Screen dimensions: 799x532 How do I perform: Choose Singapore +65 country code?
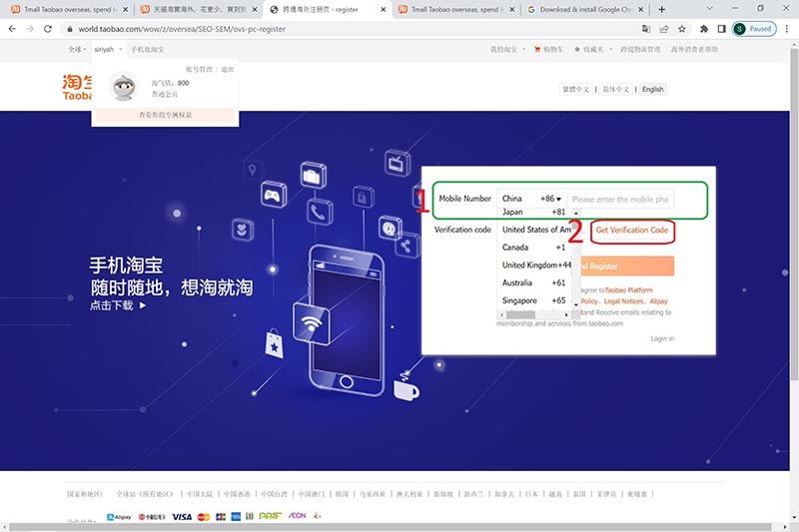pyautogui.click(x=533, y=300)
